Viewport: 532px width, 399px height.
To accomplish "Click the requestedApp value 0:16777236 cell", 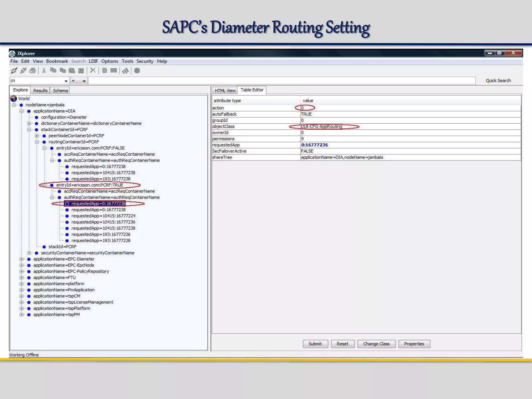I will point(411,145).
